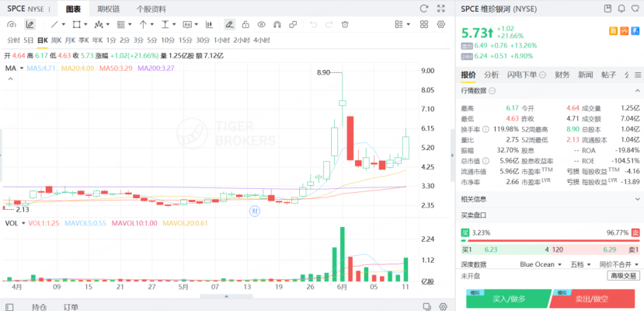Delete all drawings with trash icon

[345, 25]
